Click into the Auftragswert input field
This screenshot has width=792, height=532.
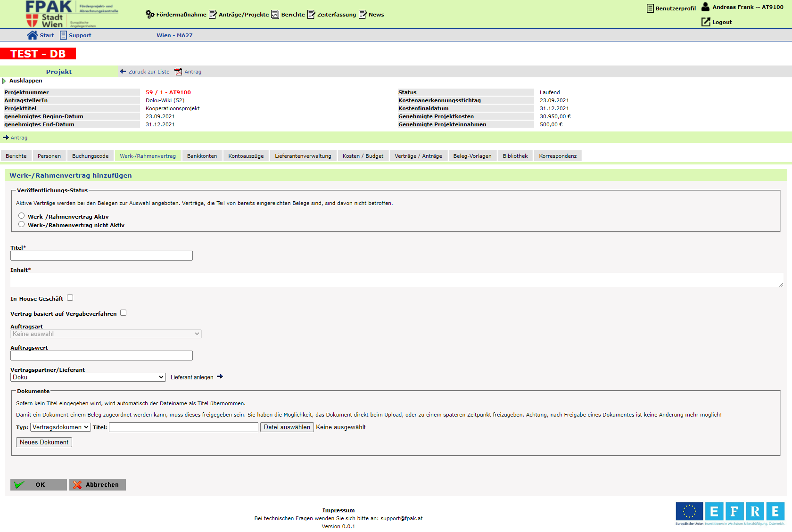101,355
